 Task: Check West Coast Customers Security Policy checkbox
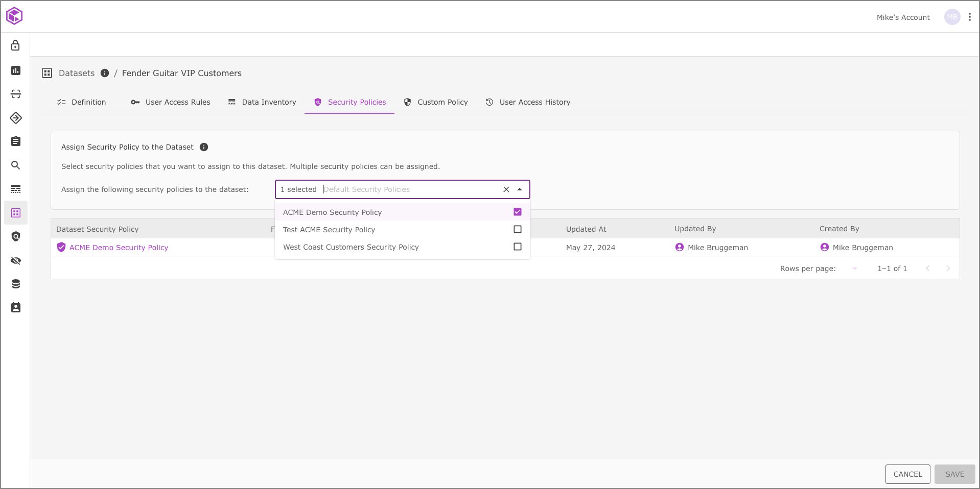(x=518, y=247)
